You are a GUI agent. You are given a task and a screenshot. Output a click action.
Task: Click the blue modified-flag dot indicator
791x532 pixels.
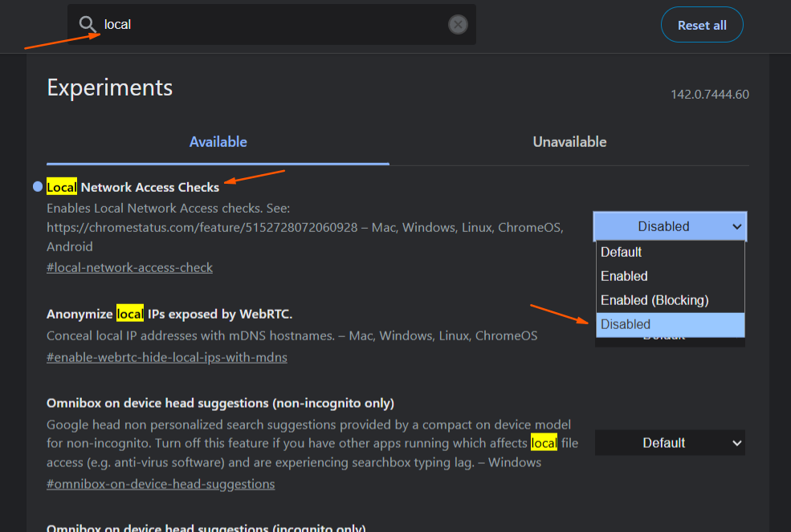click(x=38, y=187)
